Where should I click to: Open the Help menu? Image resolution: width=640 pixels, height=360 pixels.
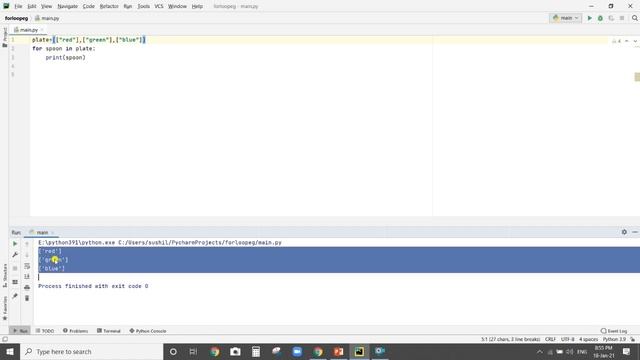pos(197,6)
